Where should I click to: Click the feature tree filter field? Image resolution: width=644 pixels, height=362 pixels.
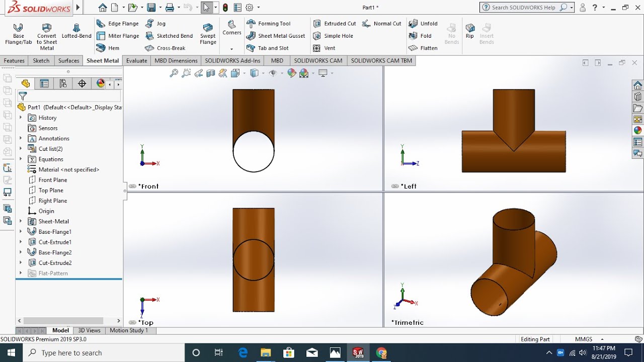[x=69, y=96]
